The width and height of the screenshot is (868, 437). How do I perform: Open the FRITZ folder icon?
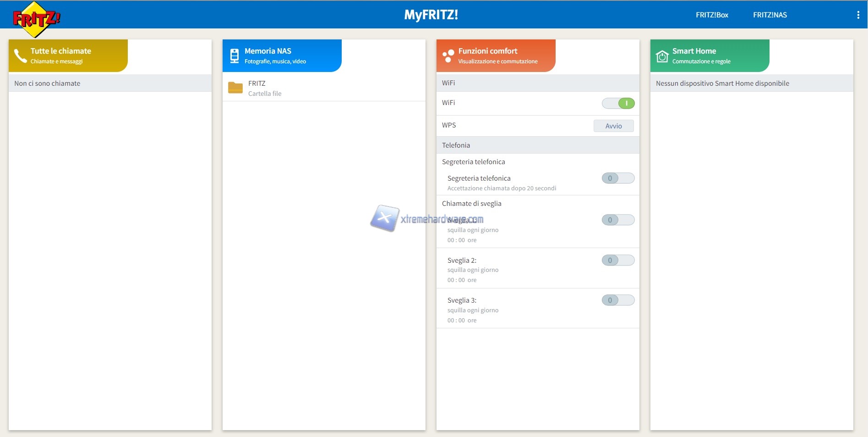coord(235,88)
